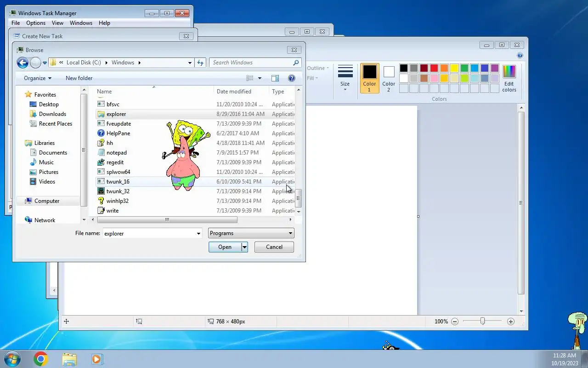Open the File menu in Task Manager
The height and width of the screenshot is (368, 588).
[x=16, y=23]
